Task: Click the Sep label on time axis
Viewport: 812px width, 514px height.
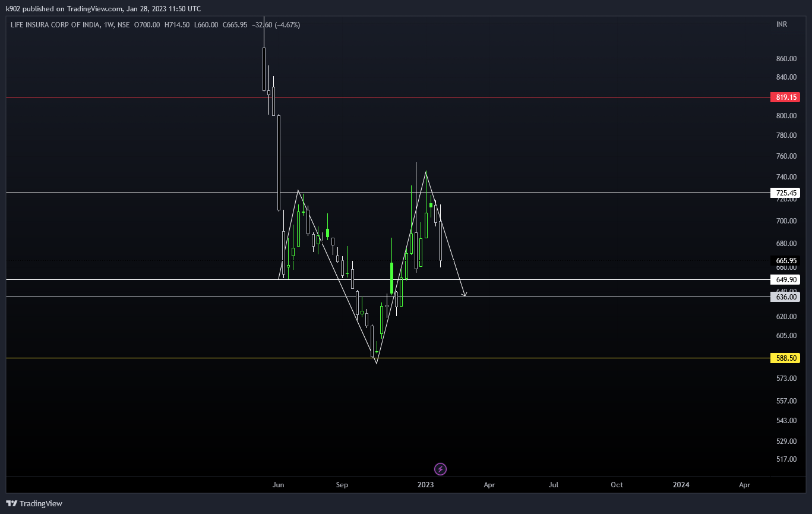Action: [342, 485]
